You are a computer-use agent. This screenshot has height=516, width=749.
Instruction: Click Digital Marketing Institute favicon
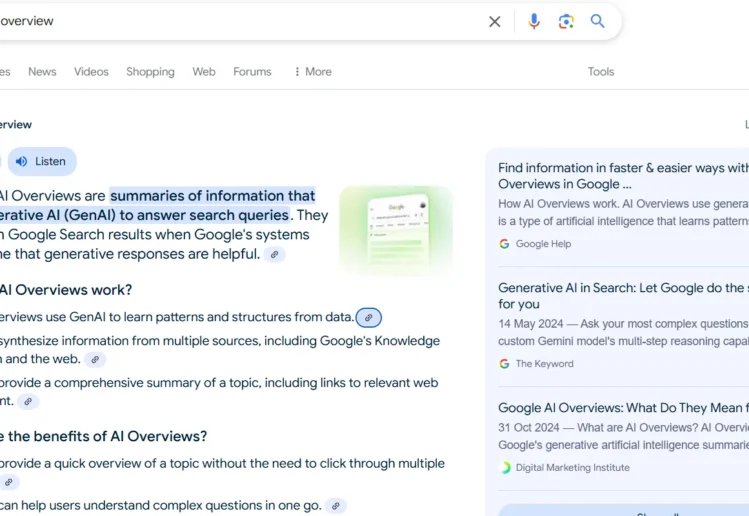tap(504, 468)
